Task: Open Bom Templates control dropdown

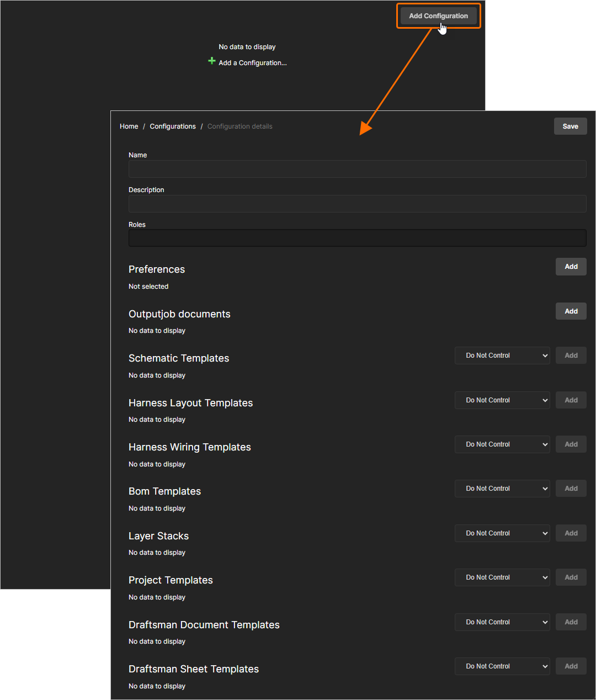Action: tap(502, 489)
